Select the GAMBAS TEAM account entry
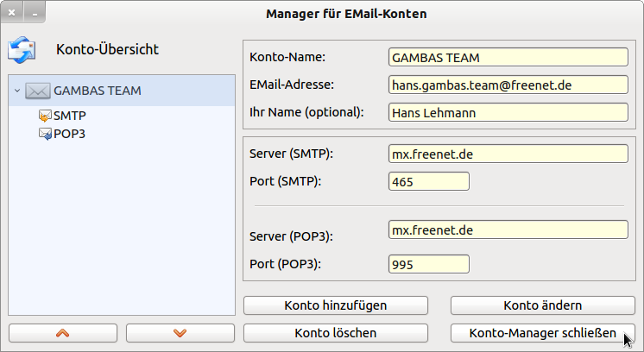 pos(98,91)
